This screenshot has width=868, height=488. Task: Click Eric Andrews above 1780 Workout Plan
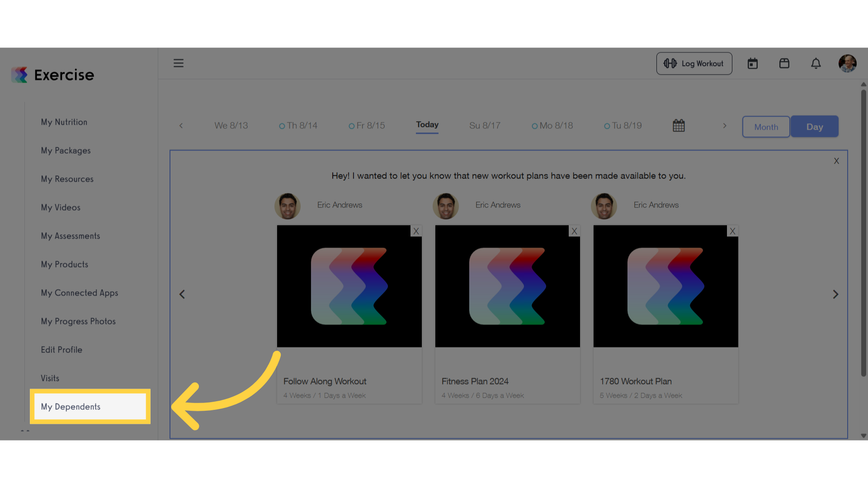point(656,205)
